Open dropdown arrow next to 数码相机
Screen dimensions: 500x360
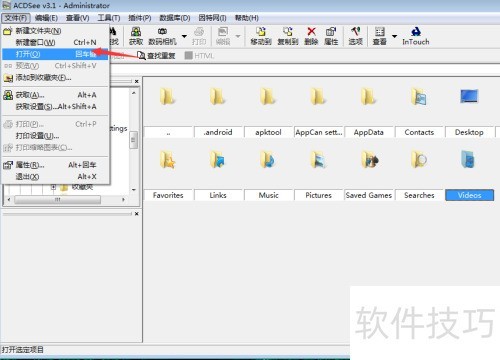pos(184,36)
